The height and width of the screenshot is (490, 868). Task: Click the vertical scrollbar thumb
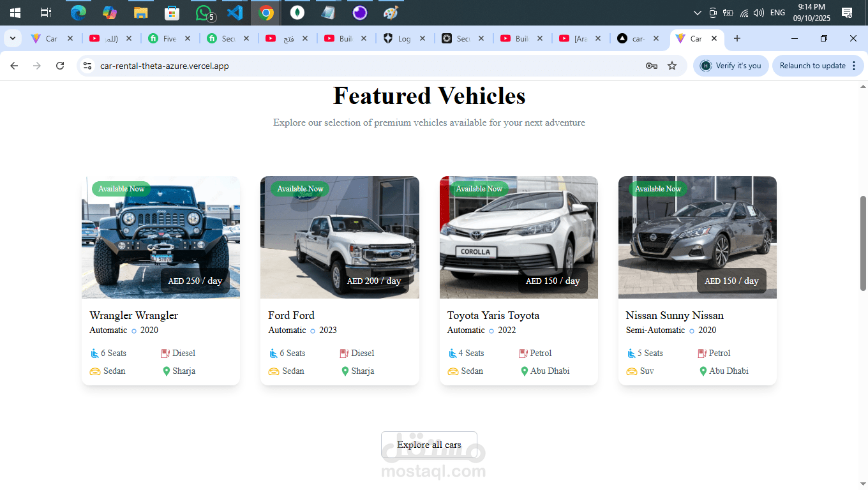[863, 242]
